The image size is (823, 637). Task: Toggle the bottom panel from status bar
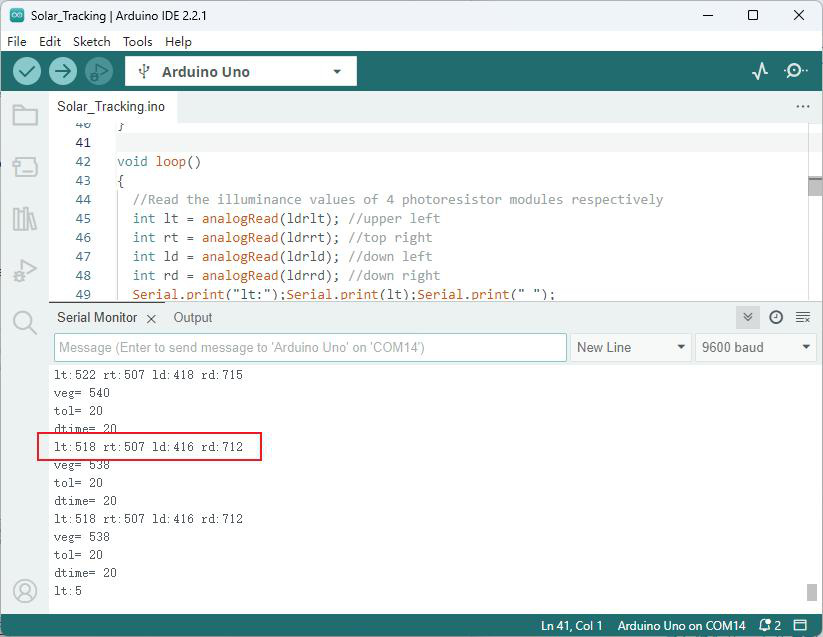click(x=800, y=625)
